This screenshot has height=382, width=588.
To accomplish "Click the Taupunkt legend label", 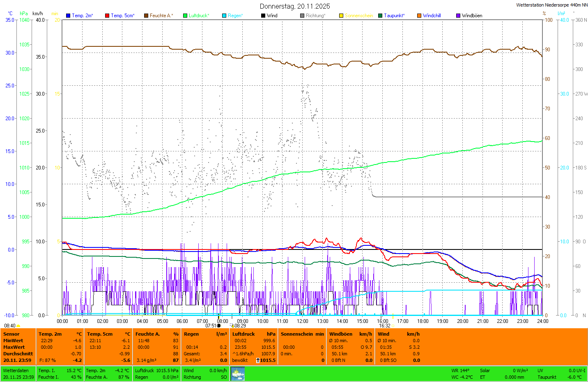I will pos(394,16).
